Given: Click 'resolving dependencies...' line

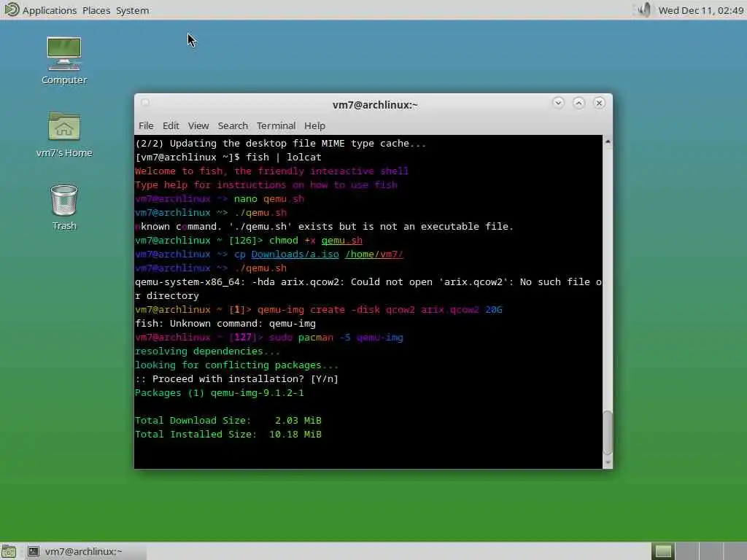Looking at the screenshot, I should click(x=208, y=351).
